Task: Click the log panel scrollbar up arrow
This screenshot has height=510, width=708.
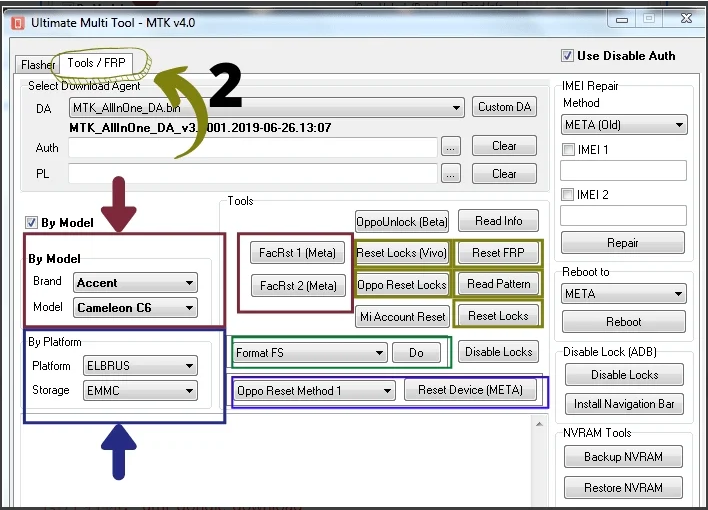Action: pos(539,424)
